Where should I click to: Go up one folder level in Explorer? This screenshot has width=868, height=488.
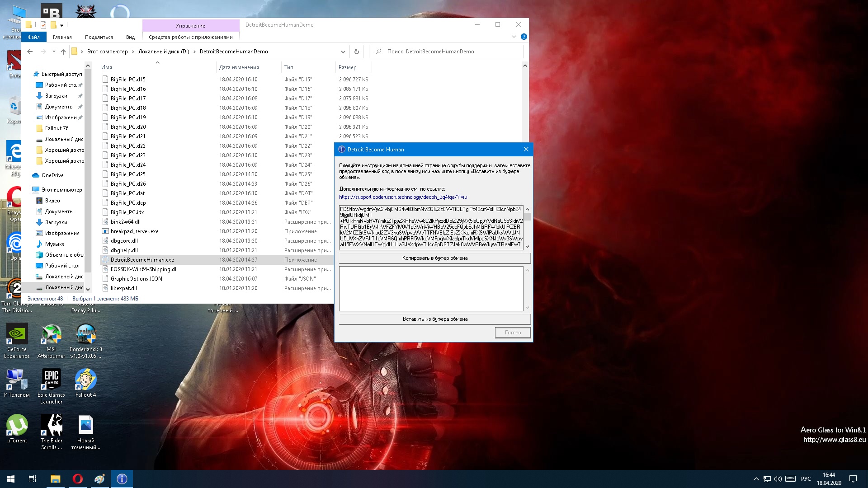tap(63, 52)
